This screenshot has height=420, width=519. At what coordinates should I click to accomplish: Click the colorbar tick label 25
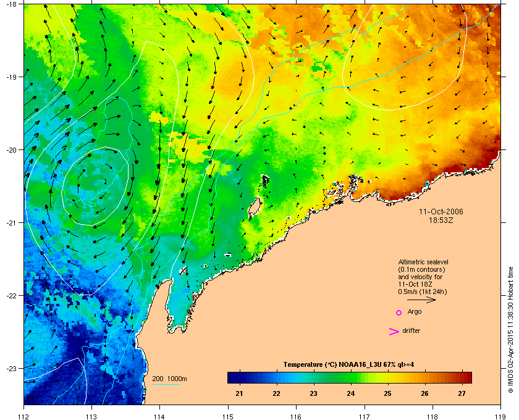(x=387, y=393)
